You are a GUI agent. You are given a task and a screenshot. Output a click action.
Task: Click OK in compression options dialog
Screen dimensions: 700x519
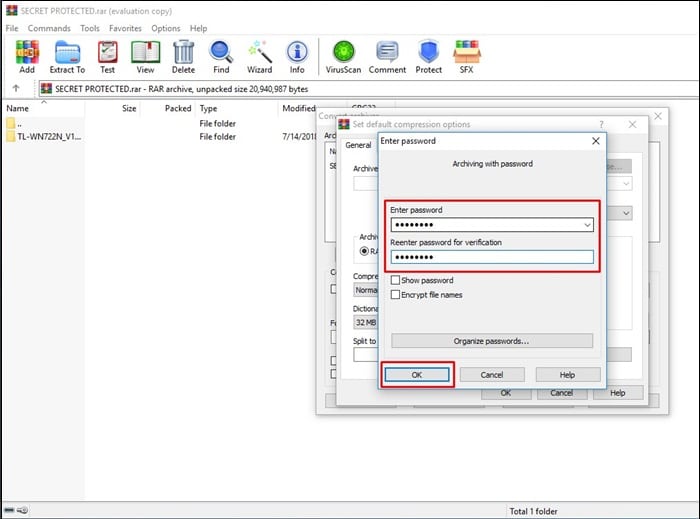(506, 393)
